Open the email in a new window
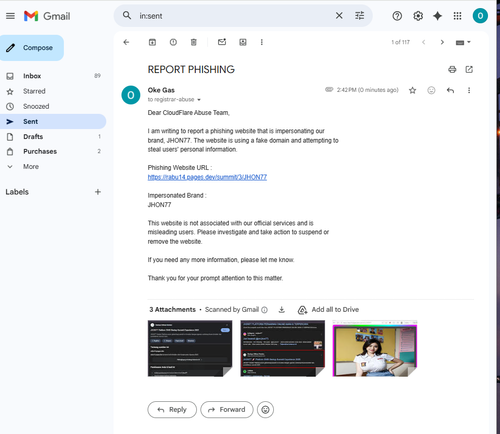This screenshot has width=500, height=434. pyautogui.click(x=469, y=69)
